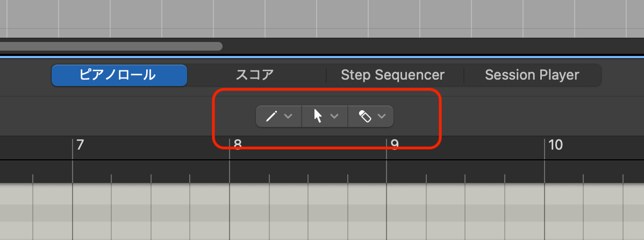Select the Pointer arrow tool icon
The height and width of the screenshot is (240, 644).
318,116
